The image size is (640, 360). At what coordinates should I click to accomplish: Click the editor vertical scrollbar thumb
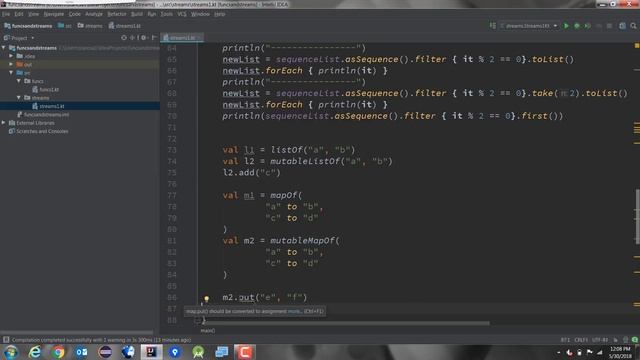(x=638, y=217)
